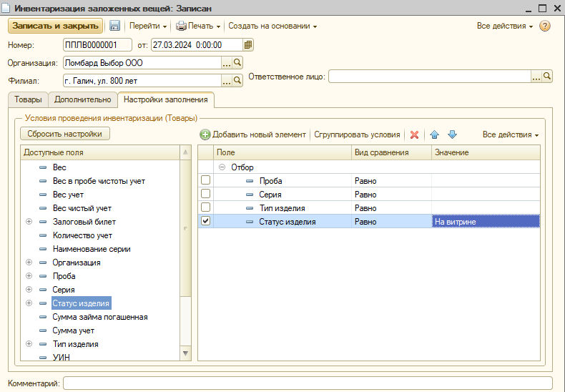Click green plus add element icon
565x392 pixels.
205,134
